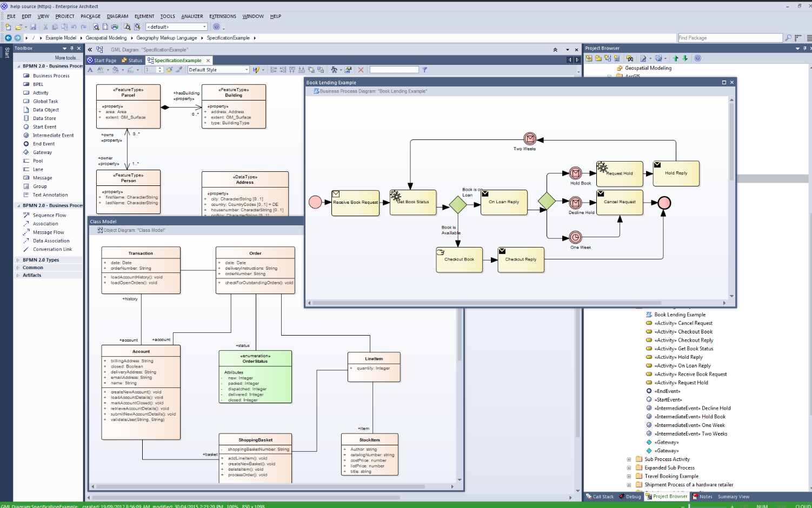Screen dimensions: 812x508
Task: Toggle pin on the Project Browser panel
Action: pos(804,48)
